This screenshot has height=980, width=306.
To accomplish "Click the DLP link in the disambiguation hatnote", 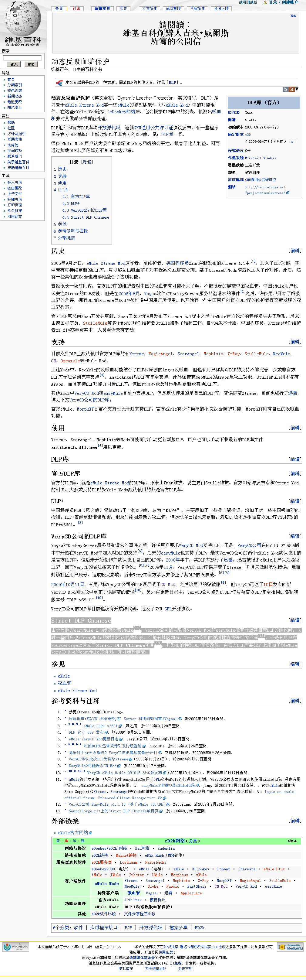I will pos(173,82).
